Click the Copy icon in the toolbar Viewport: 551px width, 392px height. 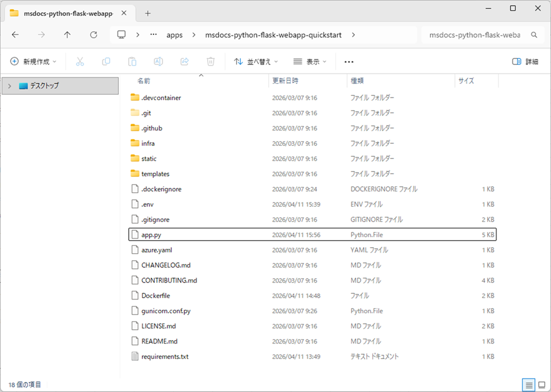pos(106,61)
